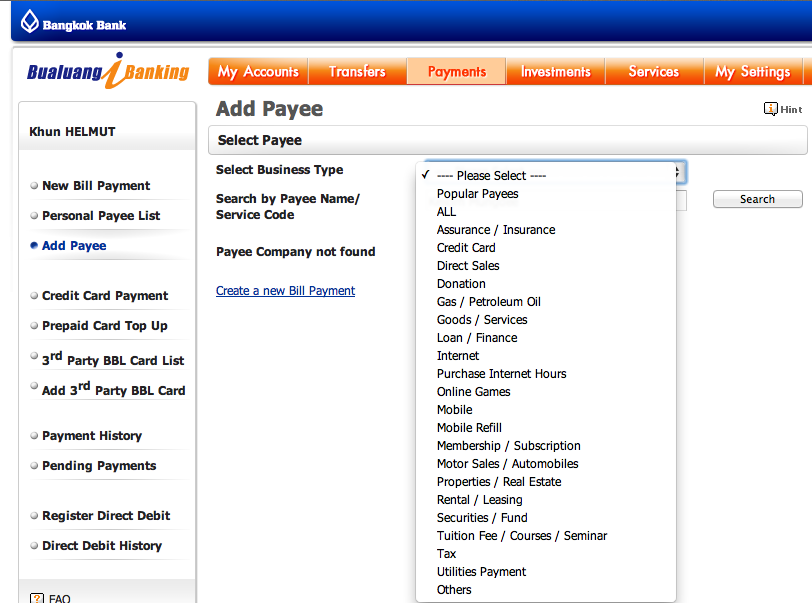The width and height of the screenshot is (812, 603).
Task: Select Assurance / Insurance option
Action: click(x=546, y=229)
